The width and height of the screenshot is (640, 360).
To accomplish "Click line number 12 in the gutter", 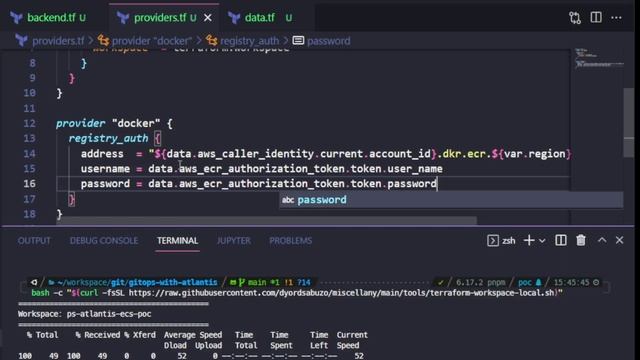I will tap(29, 123).
